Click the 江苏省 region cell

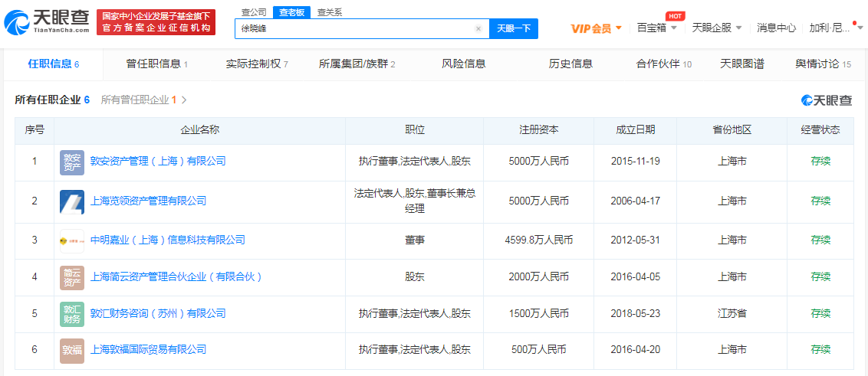pos(732,313)
